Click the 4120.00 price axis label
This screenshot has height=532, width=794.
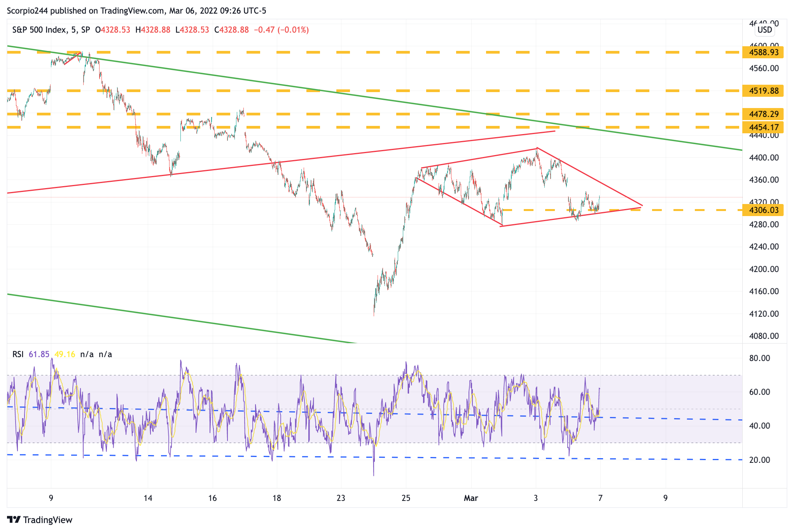pos(764,314)
